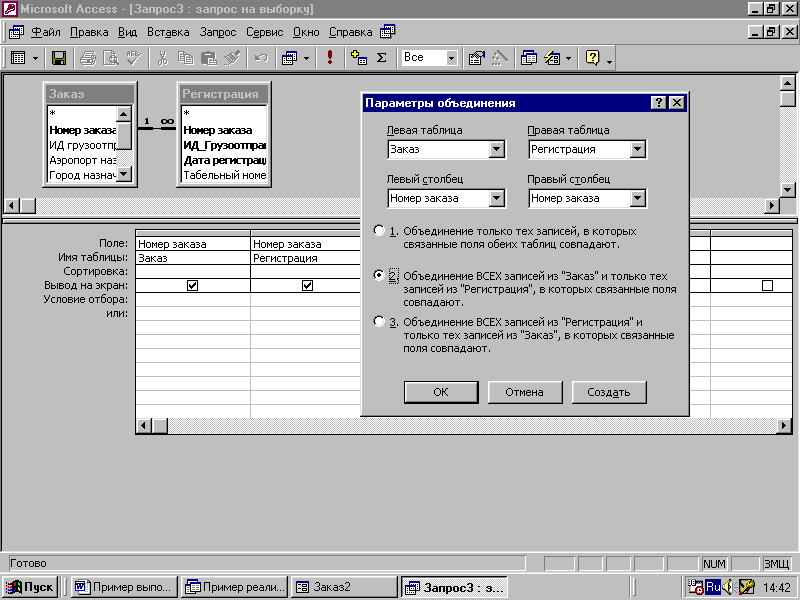Select ИД грузоотправителя field in Заказ table

[82, 145]
